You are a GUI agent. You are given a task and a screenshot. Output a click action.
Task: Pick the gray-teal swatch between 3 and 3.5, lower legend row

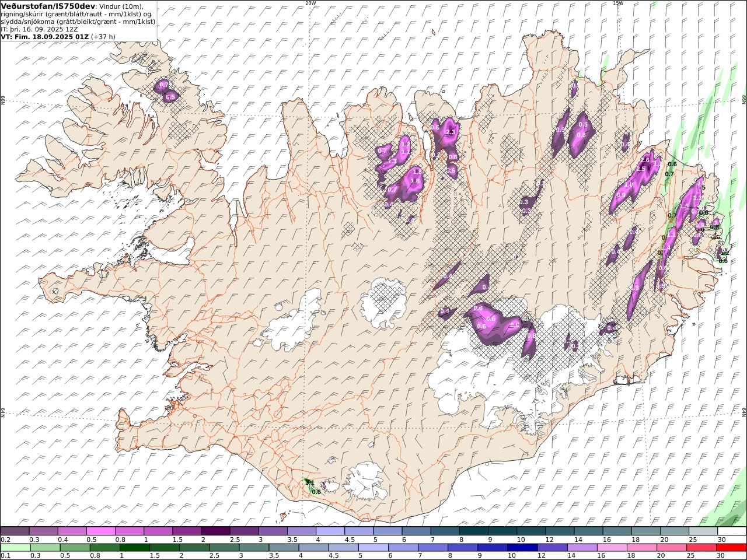point(253,548)
